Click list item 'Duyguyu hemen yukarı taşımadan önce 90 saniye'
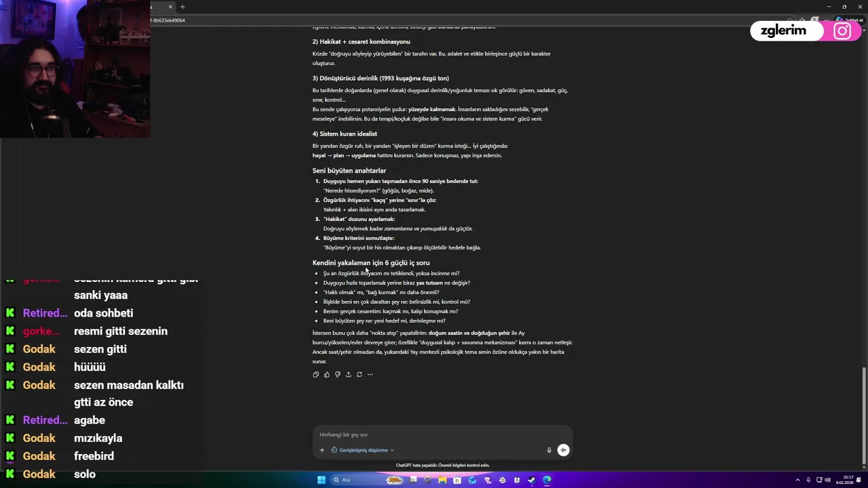 (401, 181)
